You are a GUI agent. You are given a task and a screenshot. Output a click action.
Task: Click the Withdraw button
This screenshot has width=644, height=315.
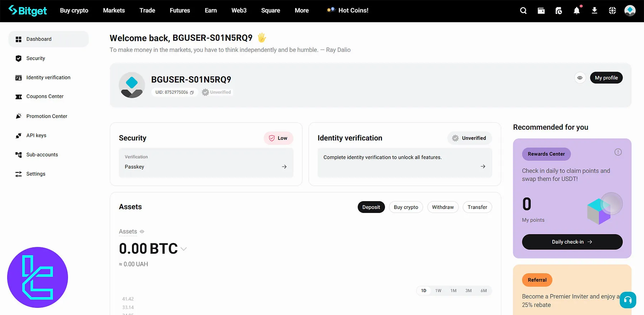[443, 207]
